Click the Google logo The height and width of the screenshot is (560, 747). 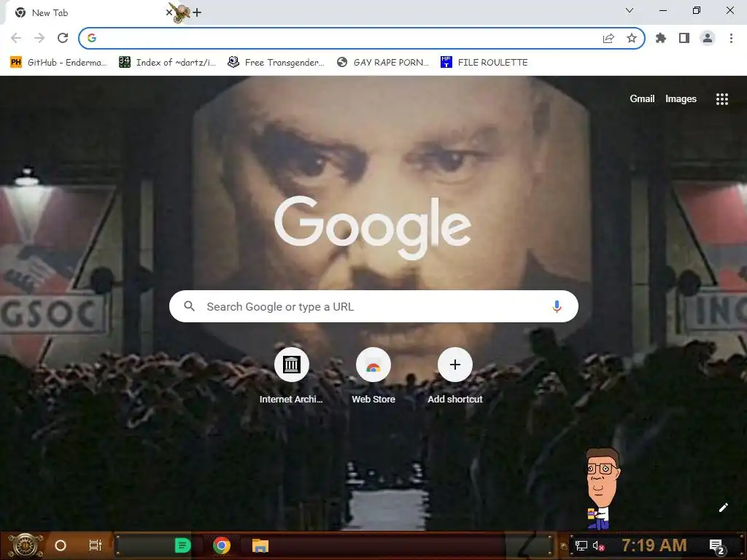pyautogui.click(x=373, y=227)
